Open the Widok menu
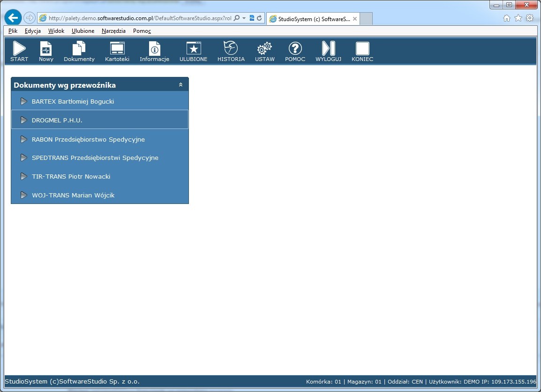Screen dimensions: 541x392 56,30
